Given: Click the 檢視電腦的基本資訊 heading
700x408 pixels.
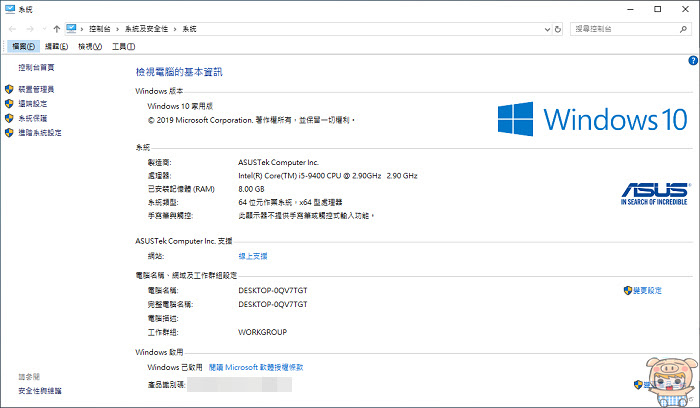Looking at the screenshot, I should 179,72.
